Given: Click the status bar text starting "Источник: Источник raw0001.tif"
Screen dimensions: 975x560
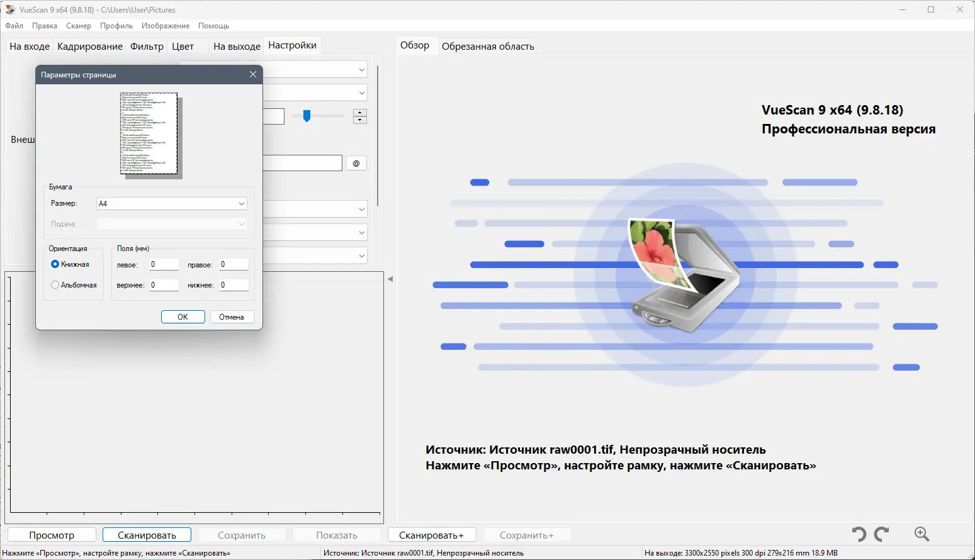Looking at the screenshot, I should click(424, 553).
